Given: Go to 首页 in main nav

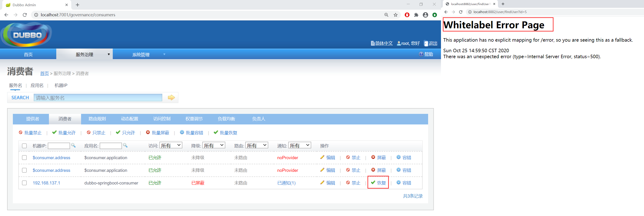Looking at the screenshot, I should pos(28,54).
